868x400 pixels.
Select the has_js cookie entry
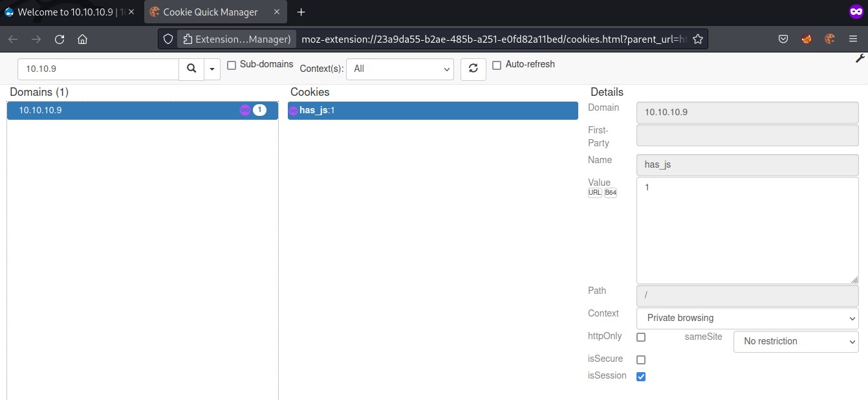pos(432,111)
